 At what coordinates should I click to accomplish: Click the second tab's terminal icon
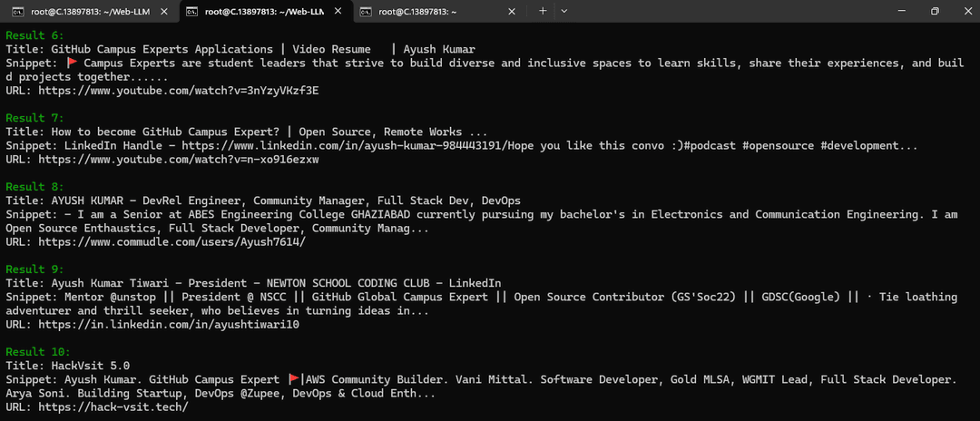(x=193, y=11)
